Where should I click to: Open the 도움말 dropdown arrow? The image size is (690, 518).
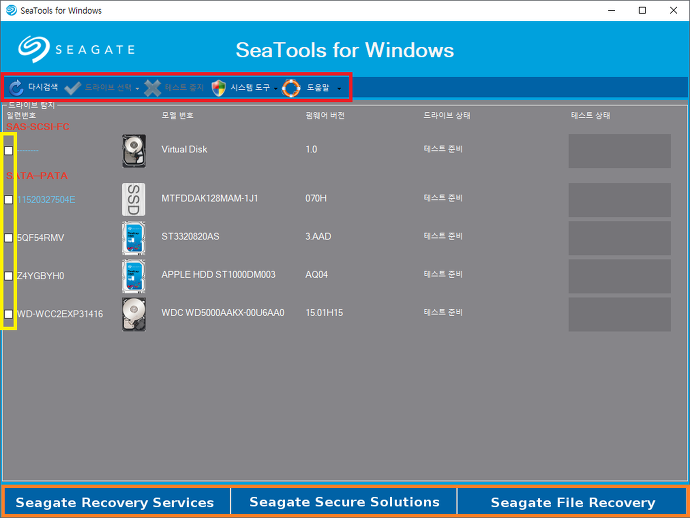click(x=339, y=88)
